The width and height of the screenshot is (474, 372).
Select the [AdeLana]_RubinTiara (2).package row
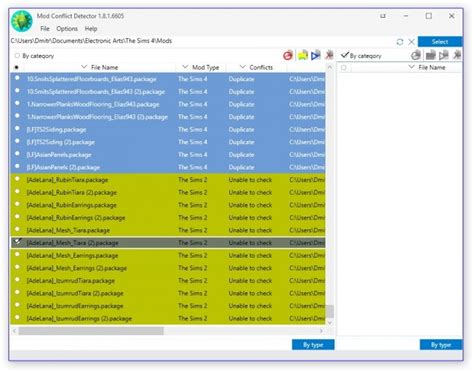(168, 193)
